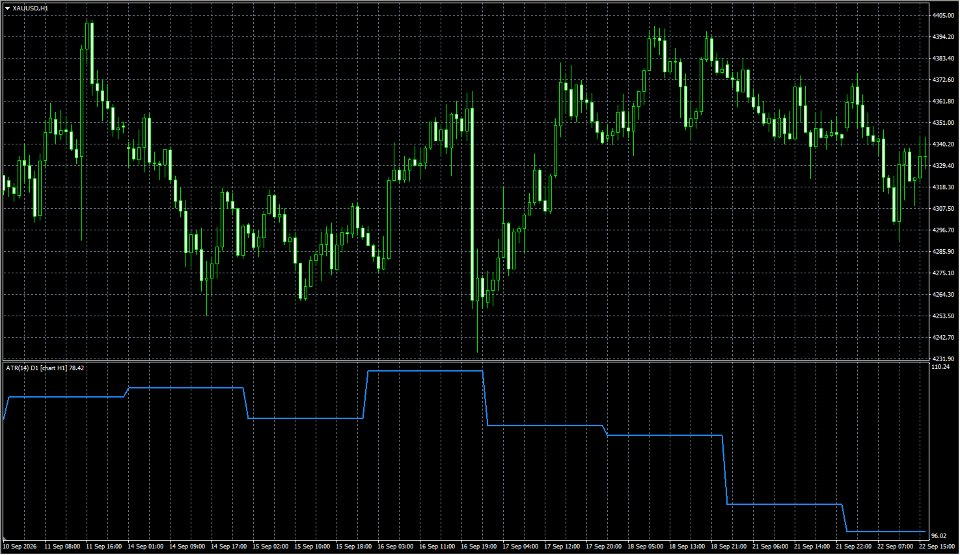Click the 16 Sep 19:00 time label
This screenshot has height=555, width=960.
pyautogui.click(x=479, y=546)
